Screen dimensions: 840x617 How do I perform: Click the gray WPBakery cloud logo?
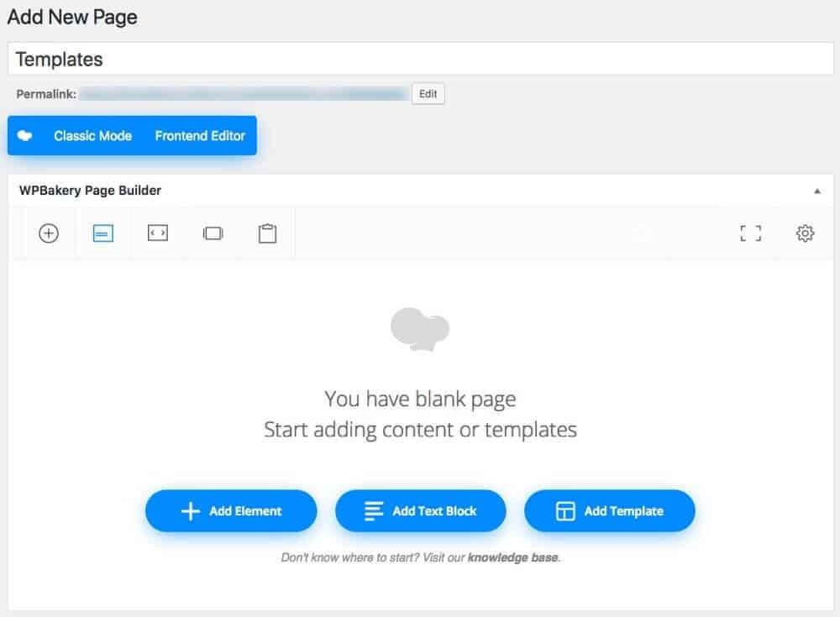tap(420, 329)
